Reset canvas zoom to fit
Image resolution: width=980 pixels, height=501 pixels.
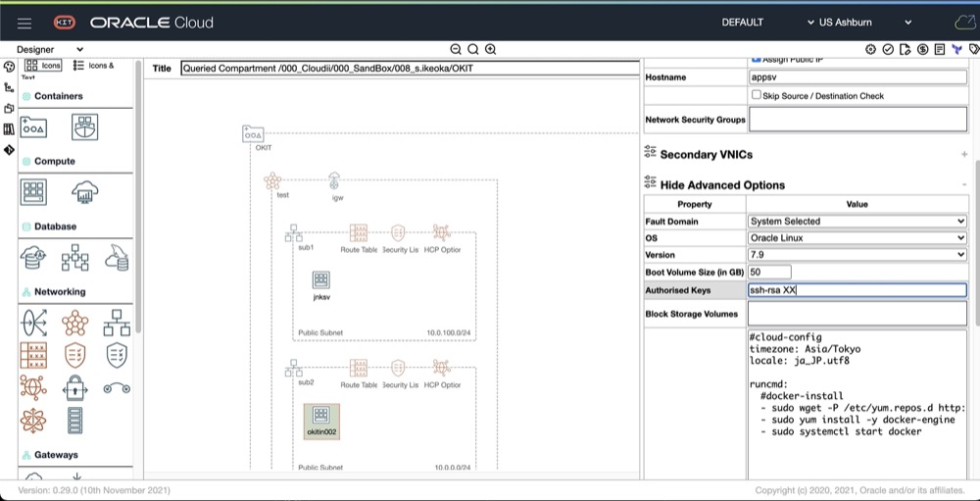473,49
